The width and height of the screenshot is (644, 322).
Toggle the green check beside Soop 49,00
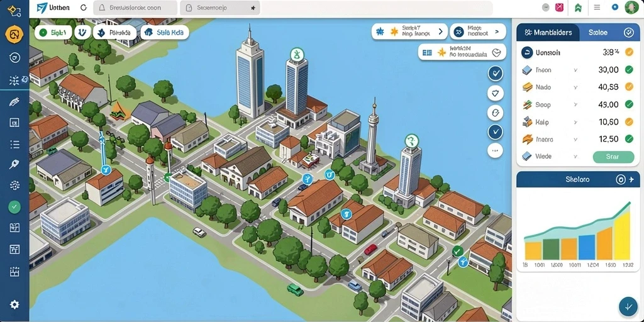coord(629,104)
